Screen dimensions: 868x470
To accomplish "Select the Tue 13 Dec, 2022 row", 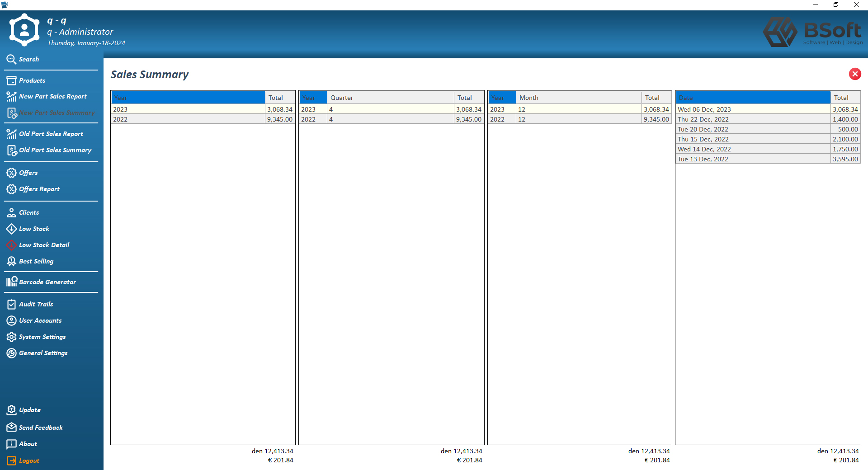I will (x=768, y=159).
